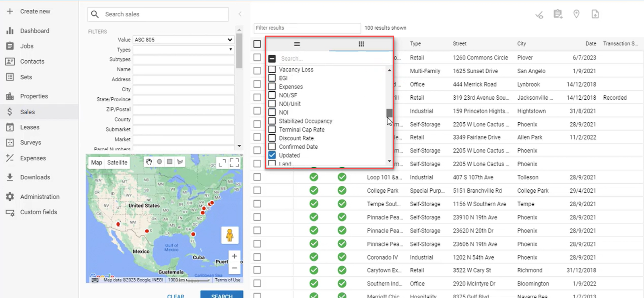The image size is (644, 298).
Task: Switch to the columns grid tab
Action: coord(361,44)
